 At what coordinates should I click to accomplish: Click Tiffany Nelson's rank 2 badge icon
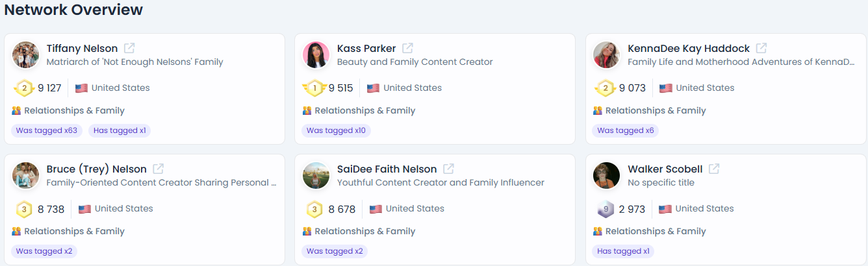(x=24, y=88)
